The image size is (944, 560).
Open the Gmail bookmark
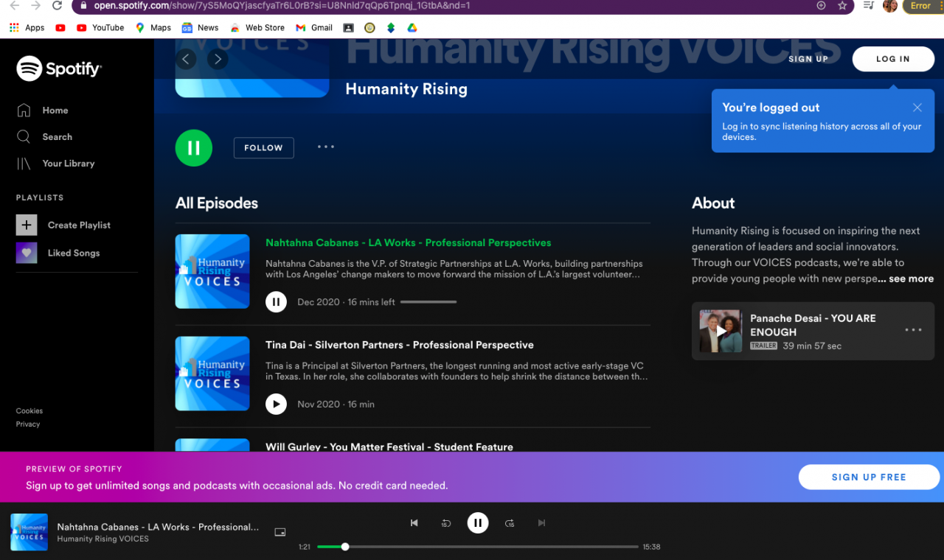pyautogui.click(x=314, y=28)
